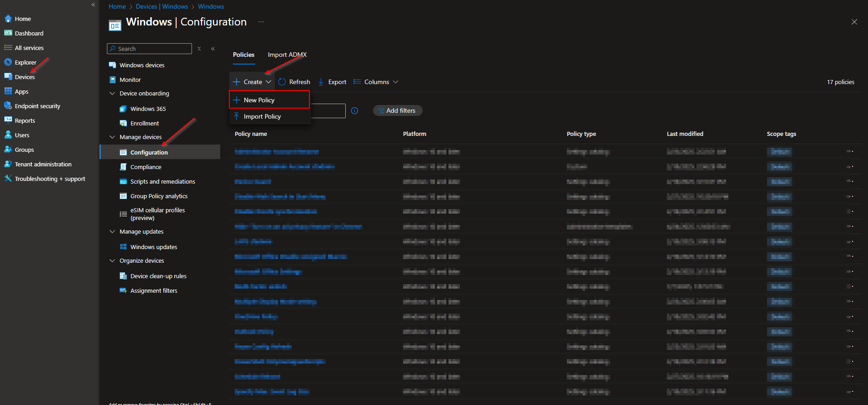Click the Export download icon

pyautogui.click(x=321, y=82)
